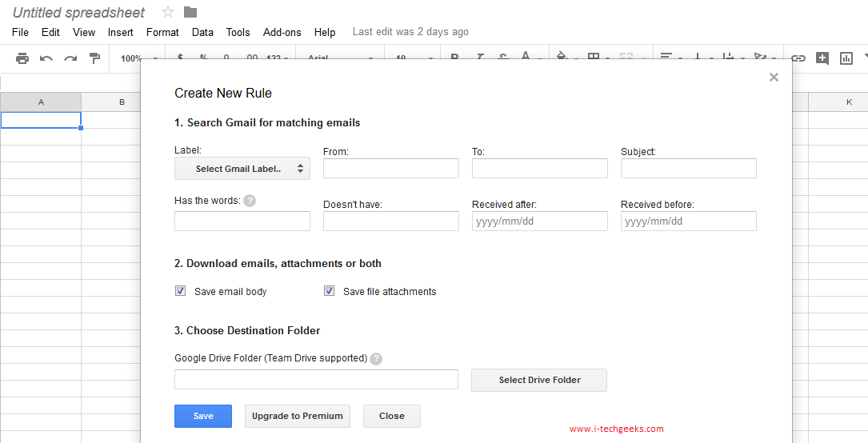Add a comment using toolbar icon

pyautogui.click(x=822, y=58)
